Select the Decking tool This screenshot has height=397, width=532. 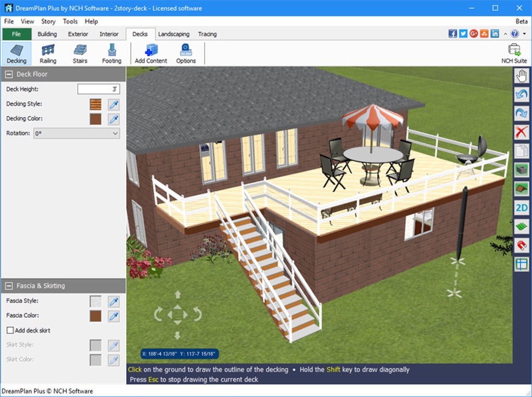point(16,52)
